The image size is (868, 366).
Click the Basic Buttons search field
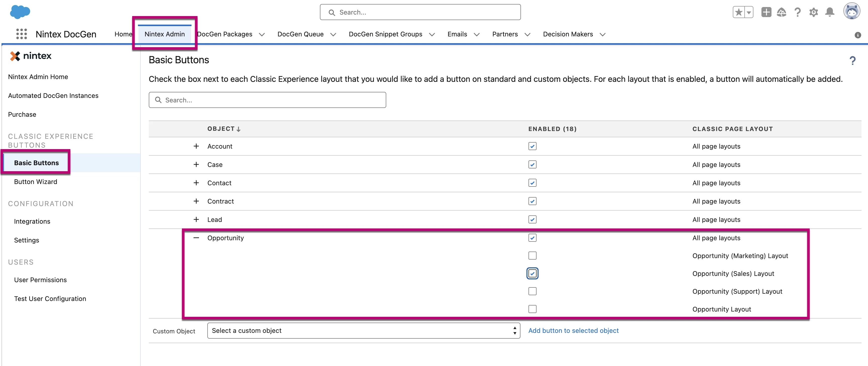coord(267,100)
